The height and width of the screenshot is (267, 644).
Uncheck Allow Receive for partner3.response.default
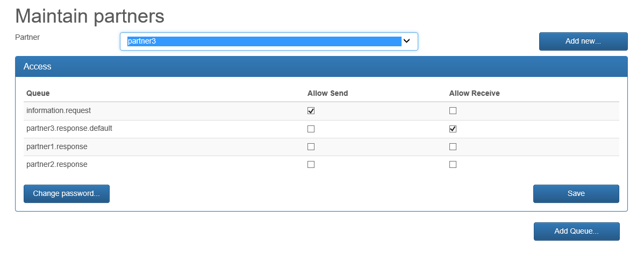(x=453, y=129)
